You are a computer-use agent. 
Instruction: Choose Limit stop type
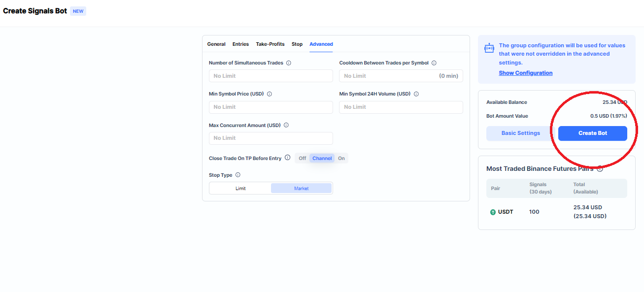click(x=240, y=188)
